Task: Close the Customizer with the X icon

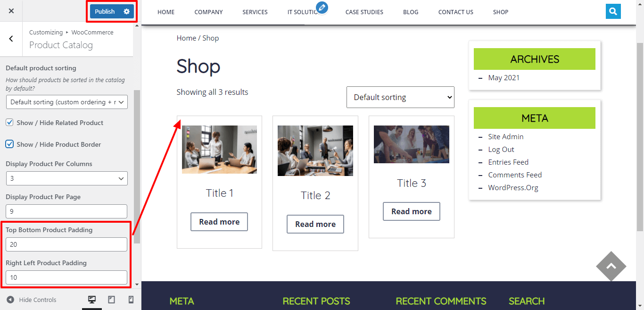Action: [x=11, y=11]
